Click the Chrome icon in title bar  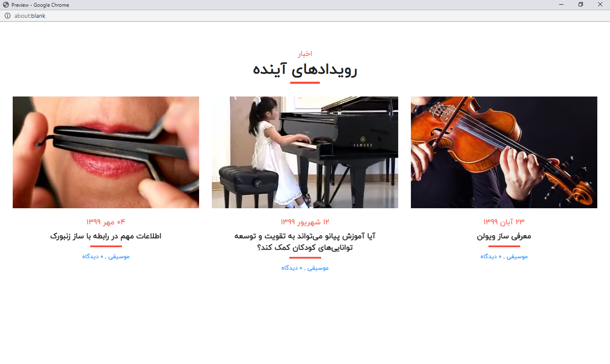(x=6, y=5)
